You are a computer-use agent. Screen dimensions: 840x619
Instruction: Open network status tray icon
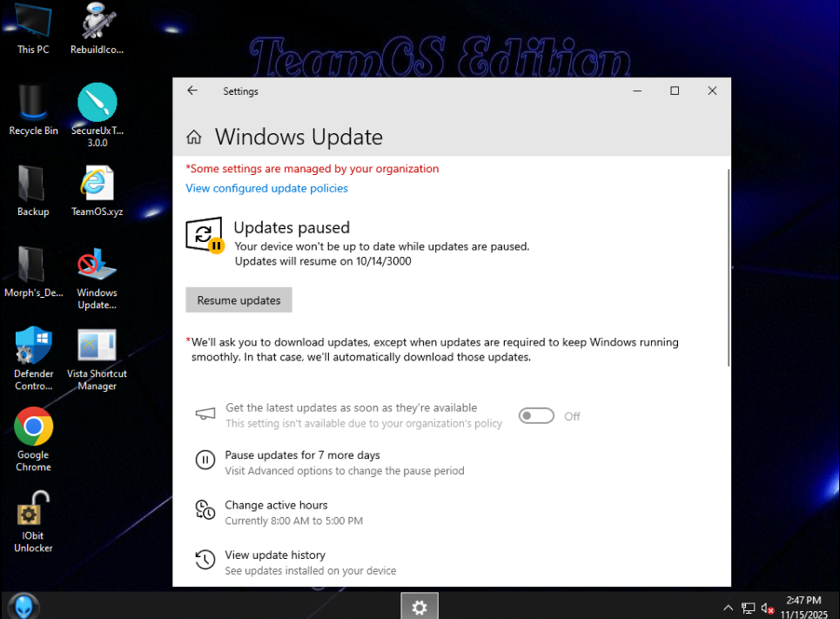click(748, 609)
